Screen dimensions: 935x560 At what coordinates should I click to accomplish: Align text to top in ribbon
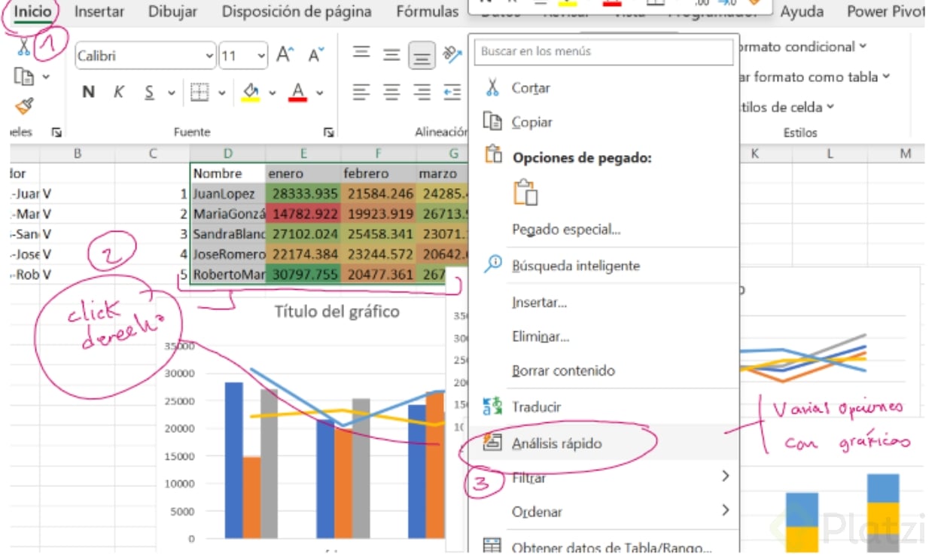click(361, 53)
